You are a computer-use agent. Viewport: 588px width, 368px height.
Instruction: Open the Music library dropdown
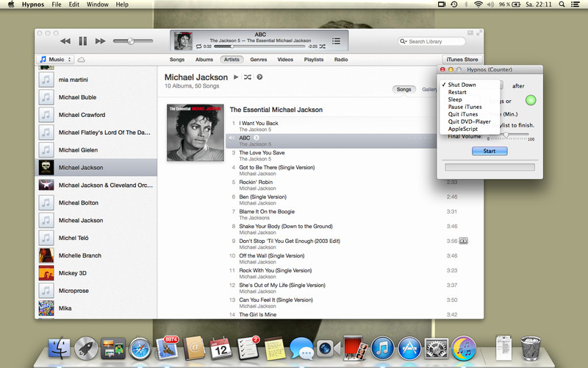[55, 60]
